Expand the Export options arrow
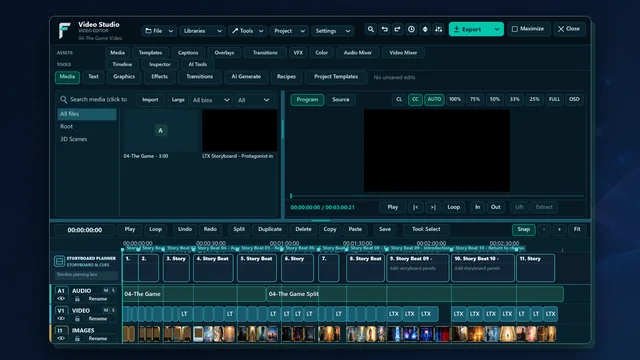This screenshot has height=360, width=640. click(x=497, y=29)
